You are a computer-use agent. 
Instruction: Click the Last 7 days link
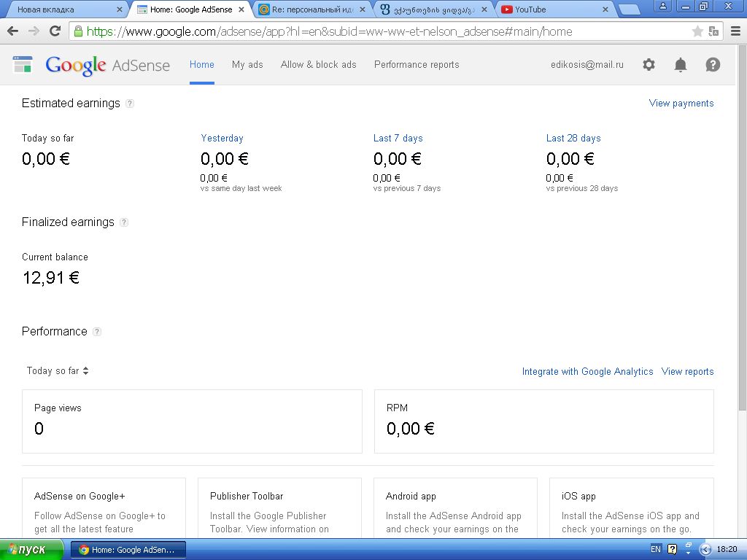click(x=398, y=138)
